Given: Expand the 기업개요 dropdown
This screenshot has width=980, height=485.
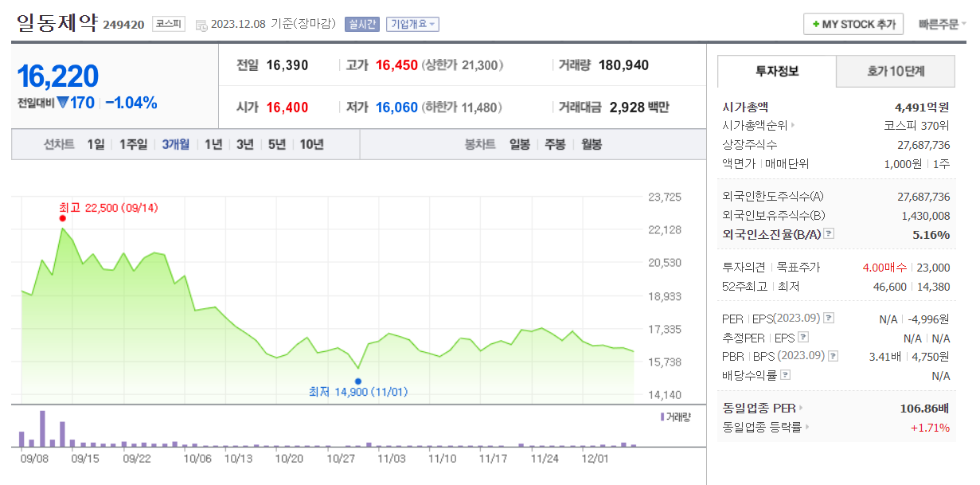Looking at the screenshot, I should click(x=412, y=24).
